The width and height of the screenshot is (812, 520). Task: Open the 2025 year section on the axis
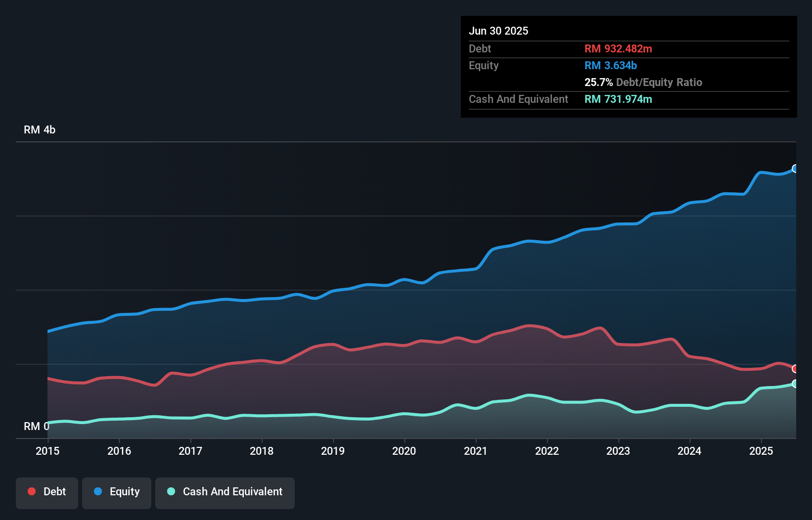click(762, 451)
